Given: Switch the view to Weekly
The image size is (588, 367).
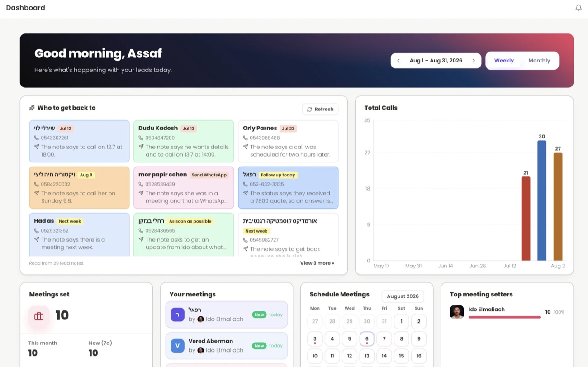Looking at the screenshot, I should [x=504, y=61].
